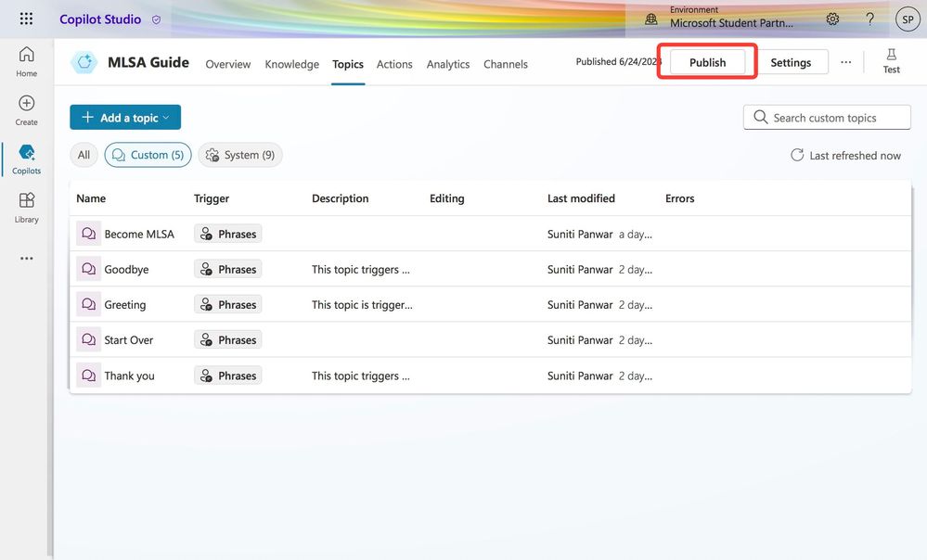
Task: Open the SP account avatar
Action: pos(908,19)
